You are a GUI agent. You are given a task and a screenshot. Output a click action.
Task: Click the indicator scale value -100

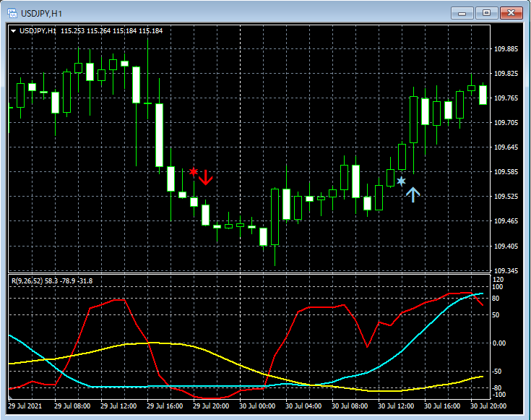499,395
